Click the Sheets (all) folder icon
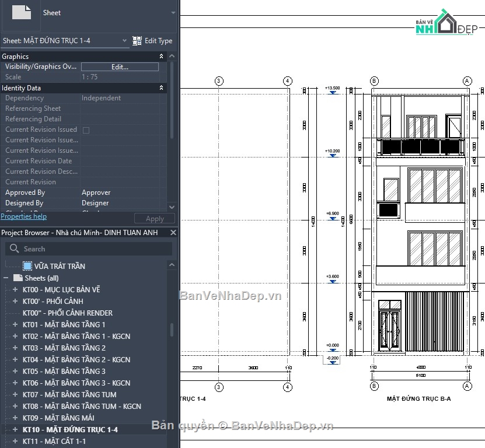 point(18,278)
